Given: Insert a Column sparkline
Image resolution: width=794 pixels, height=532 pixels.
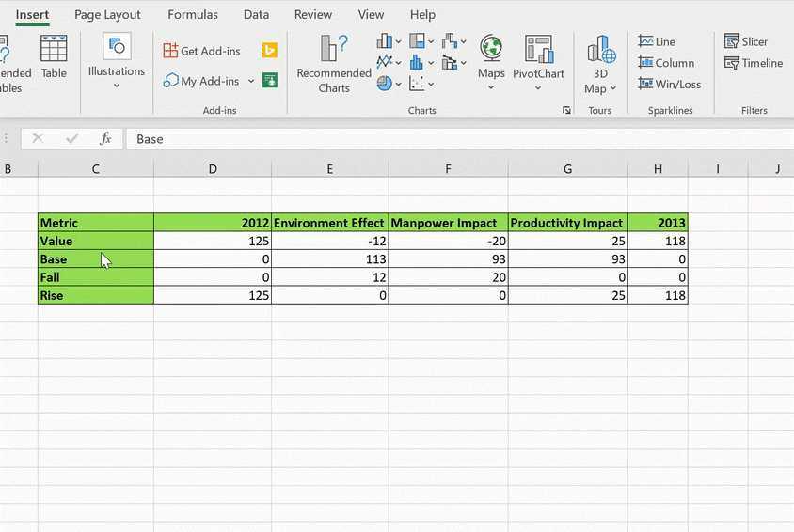Looking at the screenshot, I should (666, 63).
